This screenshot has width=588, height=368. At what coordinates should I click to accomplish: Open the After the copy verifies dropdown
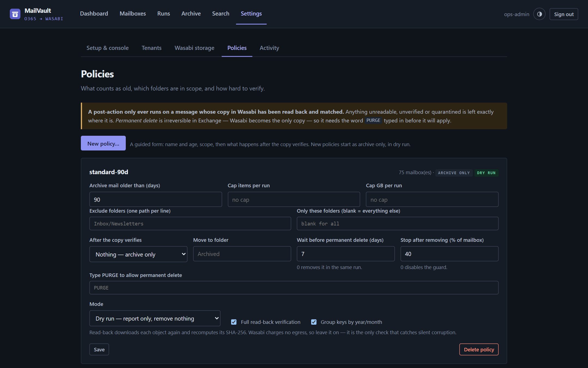[x=138, y=254]
